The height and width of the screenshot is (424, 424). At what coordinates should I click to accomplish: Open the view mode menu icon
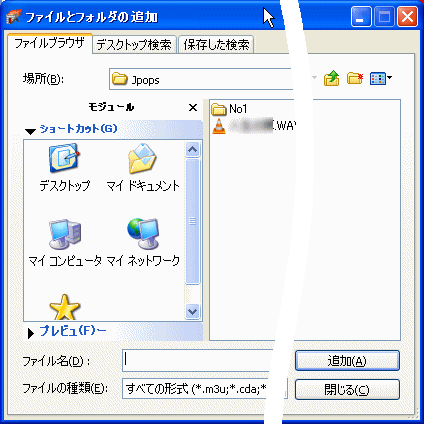pyautogui.click(x=381, y=79)
